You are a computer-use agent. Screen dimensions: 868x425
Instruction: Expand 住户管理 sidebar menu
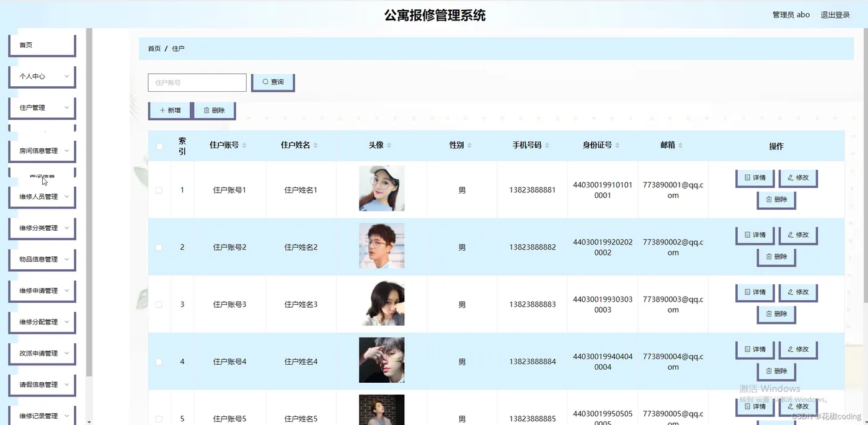pyautogui.click(x=42, y=108)
